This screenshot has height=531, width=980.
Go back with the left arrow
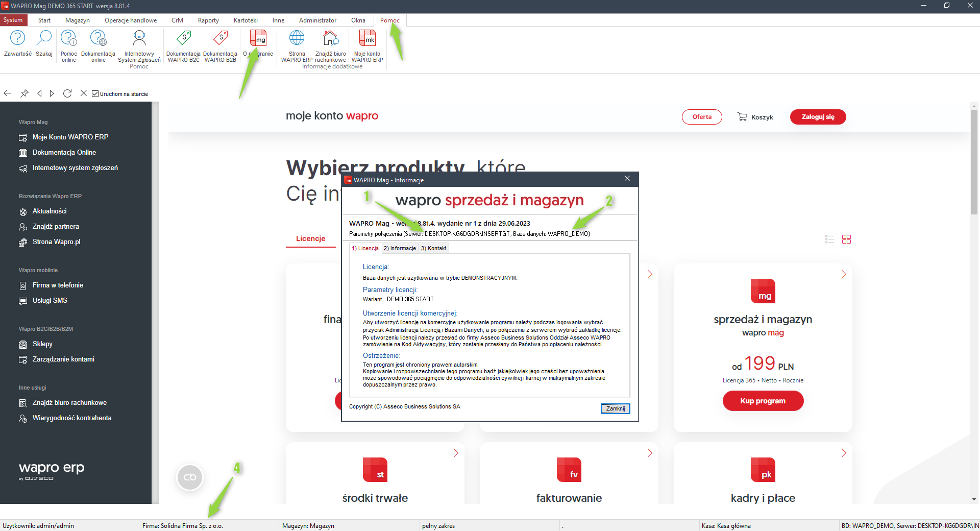[x=7, y=93]
